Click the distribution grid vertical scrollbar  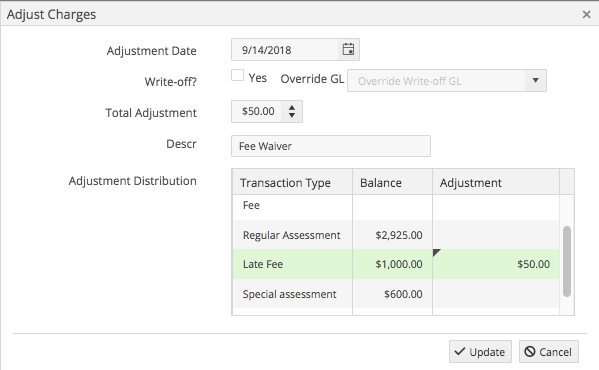[x=567, y=261]
